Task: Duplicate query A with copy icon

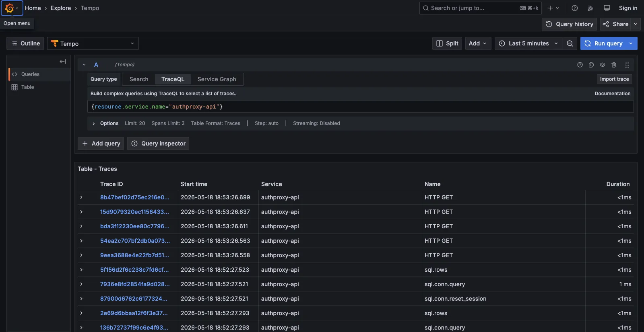Action: pos(591,65)
